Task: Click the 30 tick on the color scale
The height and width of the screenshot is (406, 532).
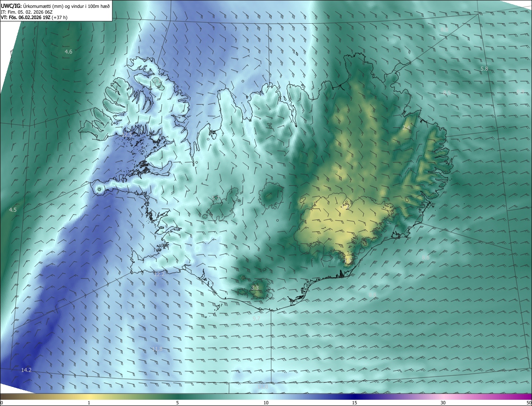Action: pyautogui.click(x=443, y=403)
